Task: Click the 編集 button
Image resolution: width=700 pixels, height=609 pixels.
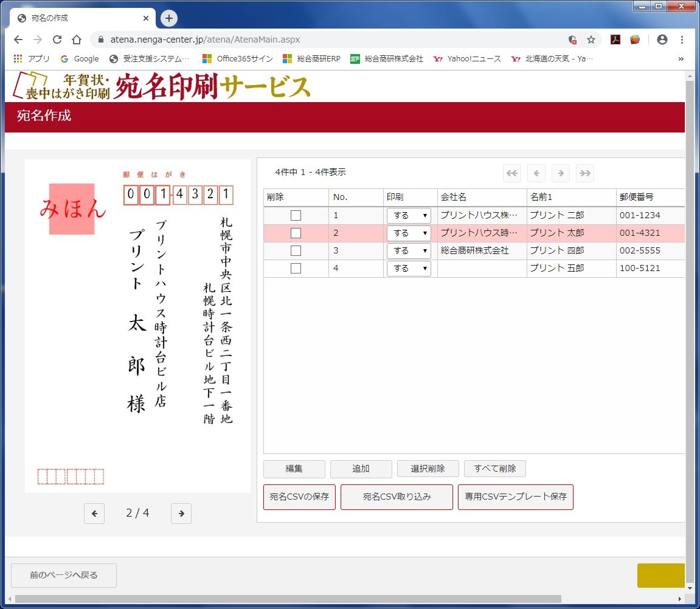Action: pos(294,469)
